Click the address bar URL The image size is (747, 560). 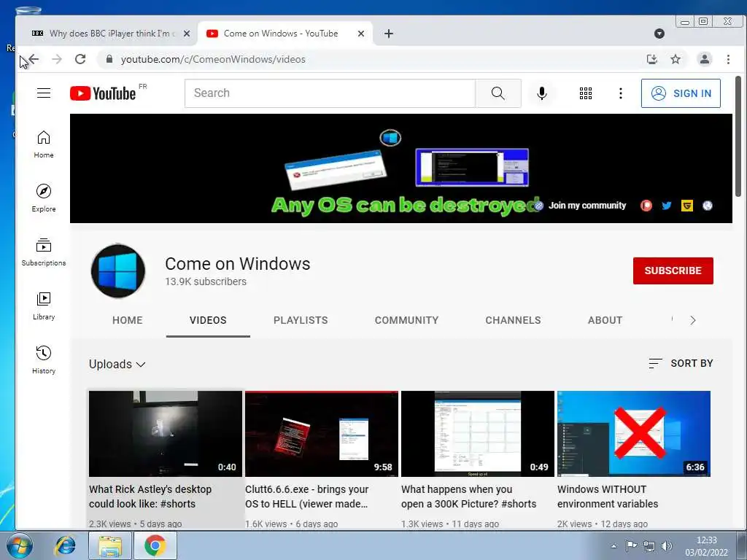click(213, 59)
